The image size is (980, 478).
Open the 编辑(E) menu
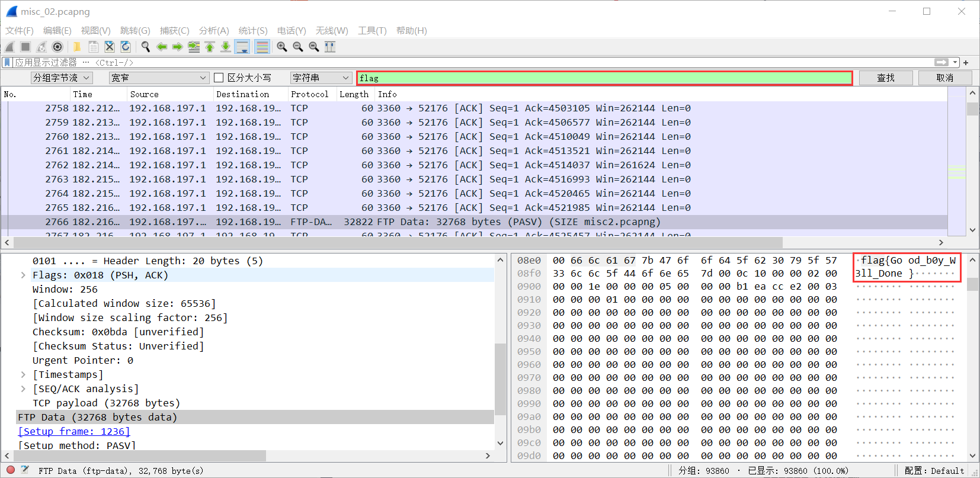57,30
